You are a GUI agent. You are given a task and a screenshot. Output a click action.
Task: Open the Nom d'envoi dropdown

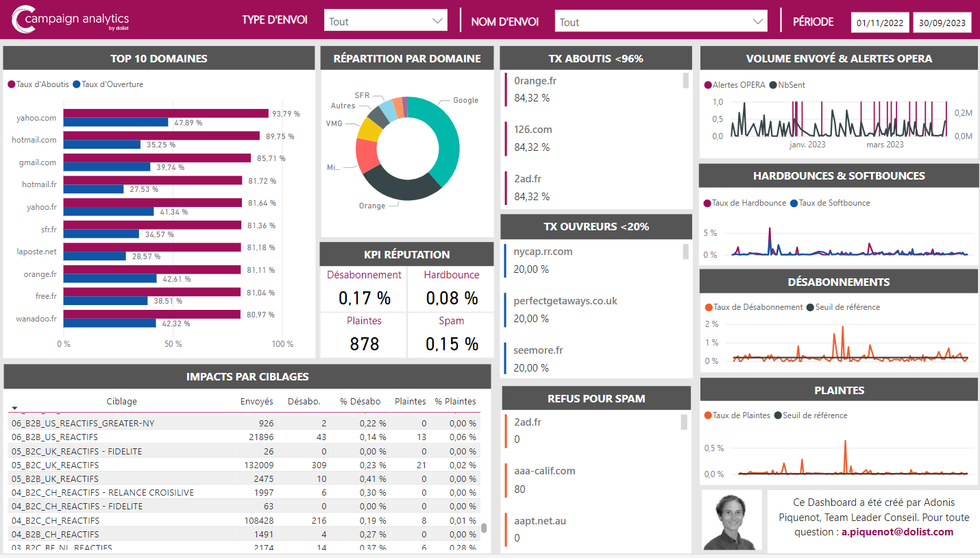coord(660,22)
